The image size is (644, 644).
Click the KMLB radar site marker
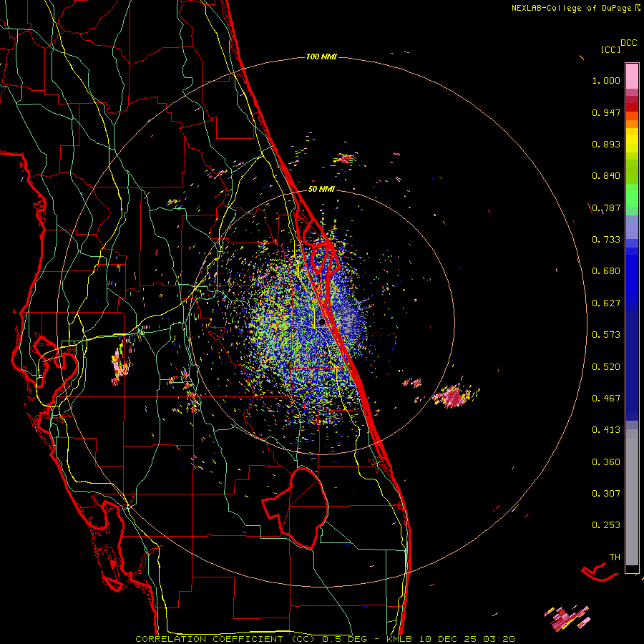tap(321, 323)
